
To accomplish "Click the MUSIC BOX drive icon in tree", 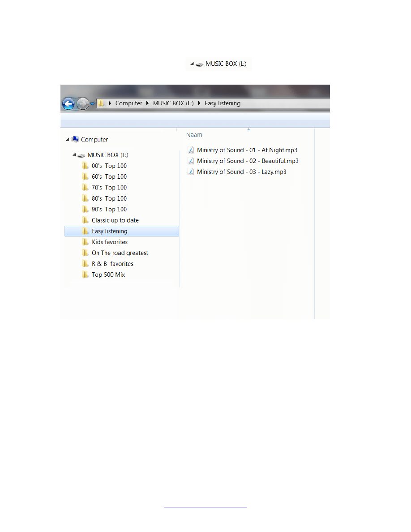I will [x=81, y=155].
